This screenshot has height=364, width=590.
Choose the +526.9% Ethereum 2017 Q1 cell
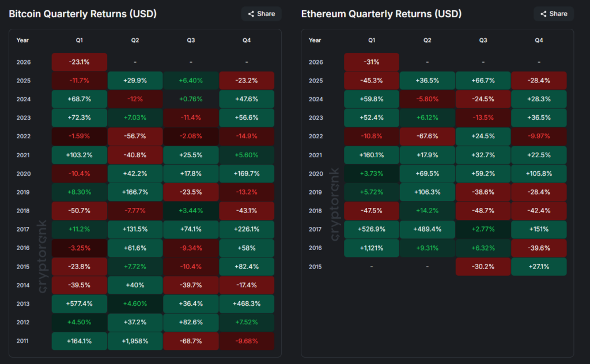click(372, 230)
